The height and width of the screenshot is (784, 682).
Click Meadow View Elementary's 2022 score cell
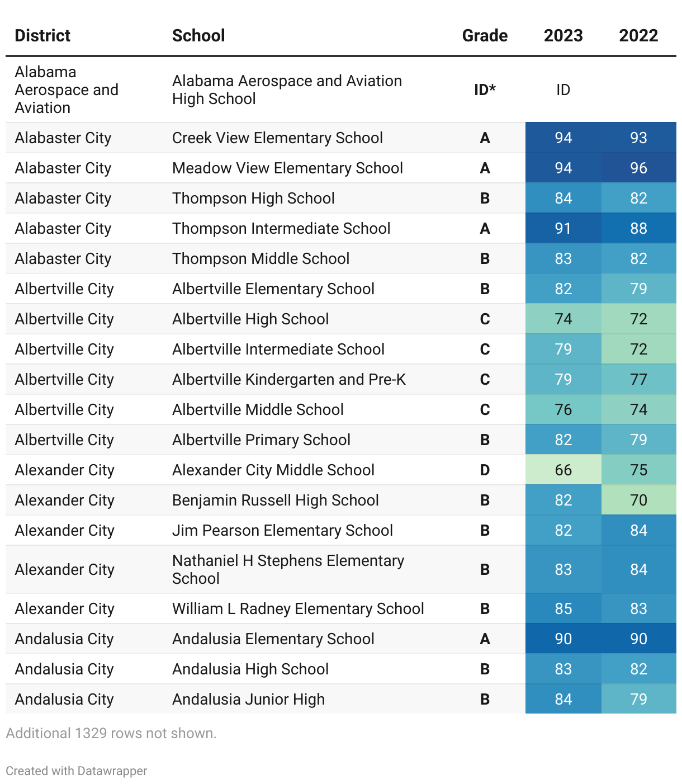[638, 168]
